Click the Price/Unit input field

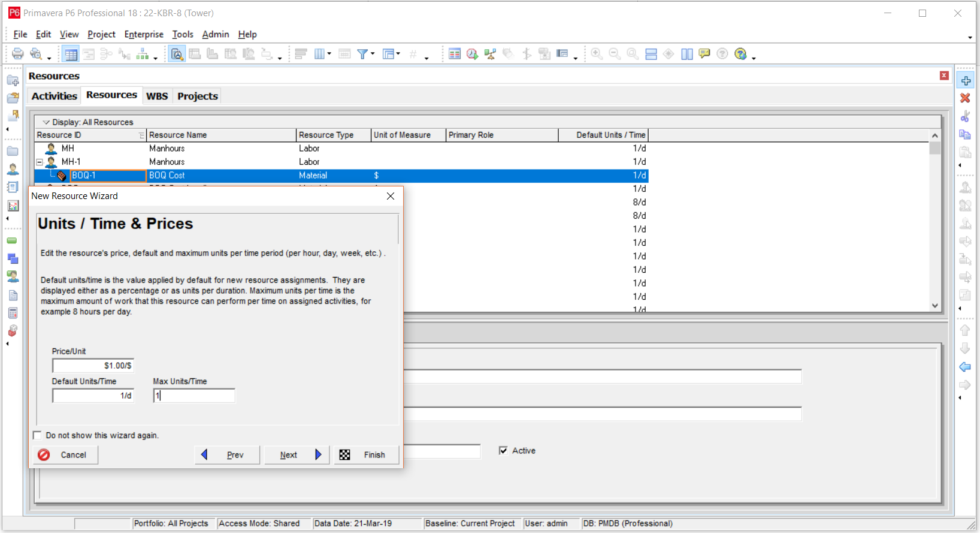93,366
